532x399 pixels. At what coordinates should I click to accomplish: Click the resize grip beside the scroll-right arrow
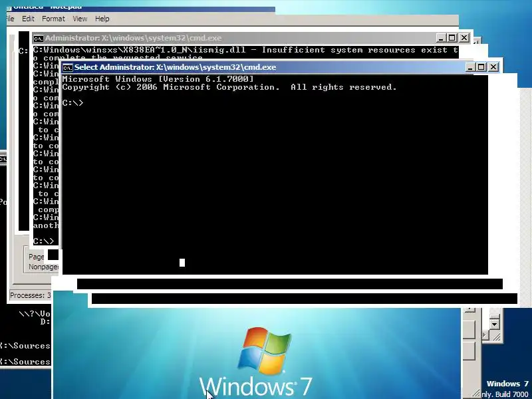click(x=495, y=336)
